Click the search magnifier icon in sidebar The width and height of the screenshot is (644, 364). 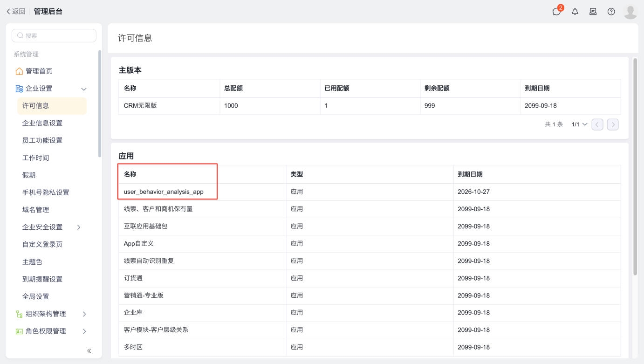(x=20, y=35)
